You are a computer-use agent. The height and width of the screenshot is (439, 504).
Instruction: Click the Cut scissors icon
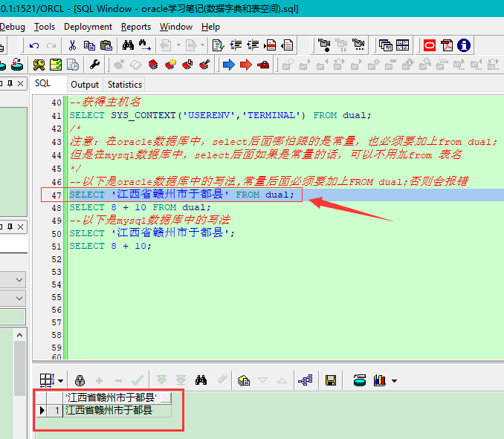[72, 45]
